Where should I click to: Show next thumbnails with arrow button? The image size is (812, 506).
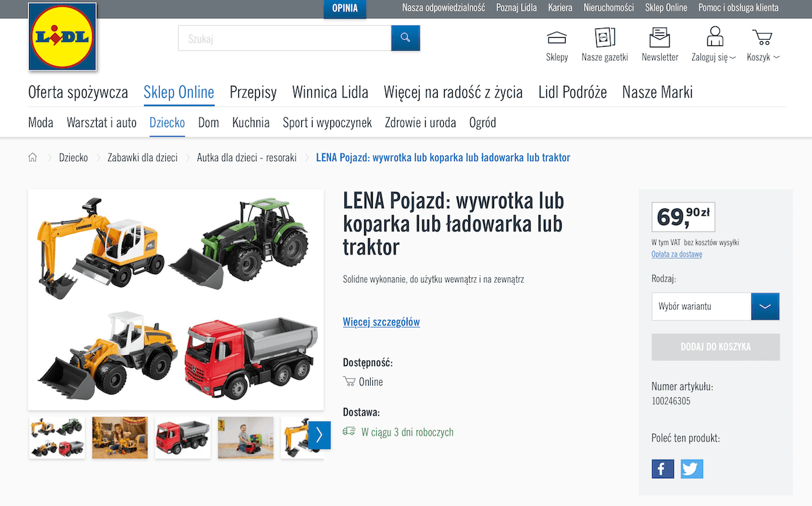point(319,435)
